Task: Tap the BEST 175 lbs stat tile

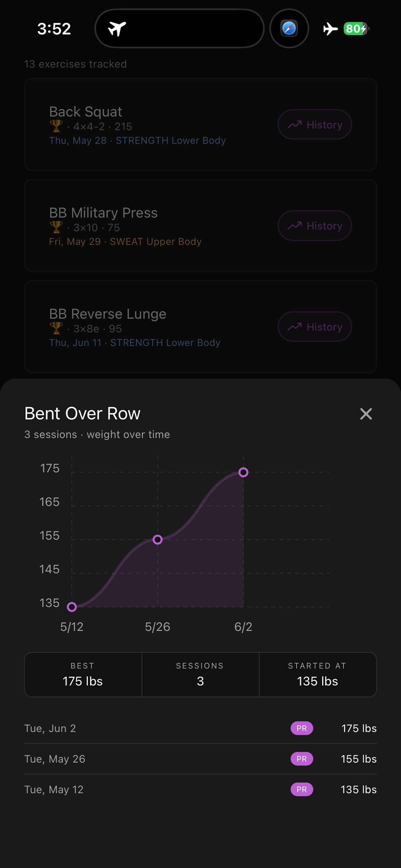Action: [83, 674]
